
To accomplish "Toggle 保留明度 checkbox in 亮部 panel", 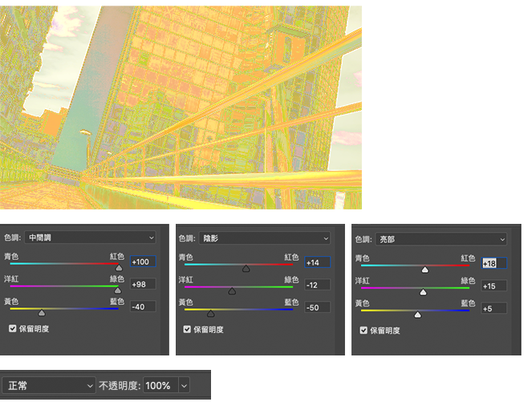I will click(363, 331).
